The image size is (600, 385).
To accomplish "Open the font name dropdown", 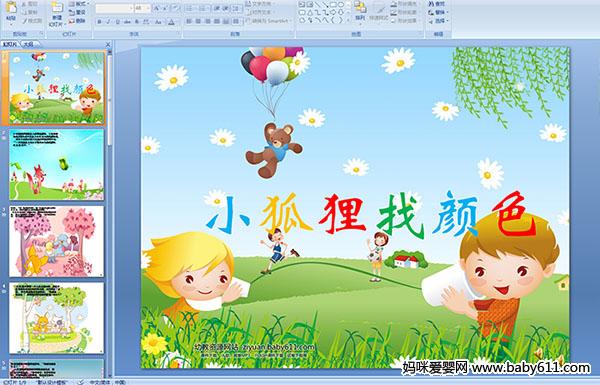I will [x=115, y=8].
